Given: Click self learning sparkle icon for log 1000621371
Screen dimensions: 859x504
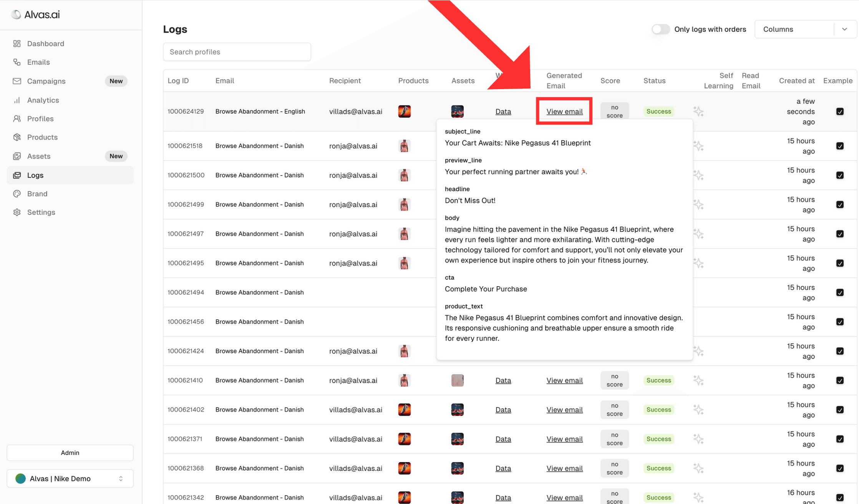Looking at the screenshot, I should [698, 439].
